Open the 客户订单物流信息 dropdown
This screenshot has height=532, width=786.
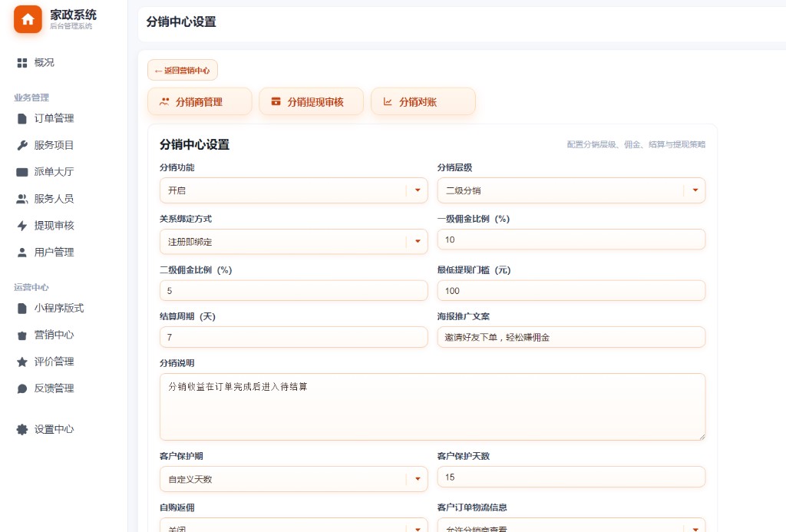(x=571, y=525)
